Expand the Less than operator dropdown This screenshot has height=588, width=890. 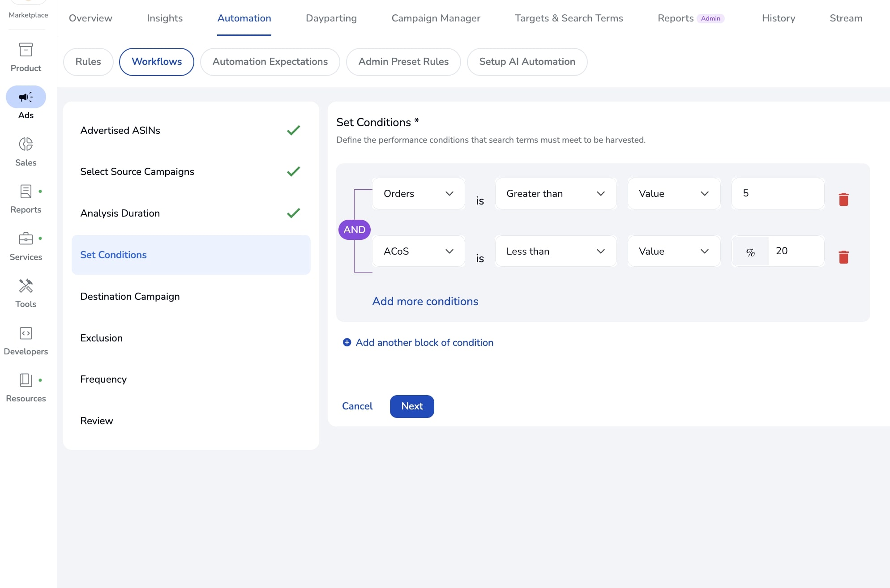(x=556, y=251)
